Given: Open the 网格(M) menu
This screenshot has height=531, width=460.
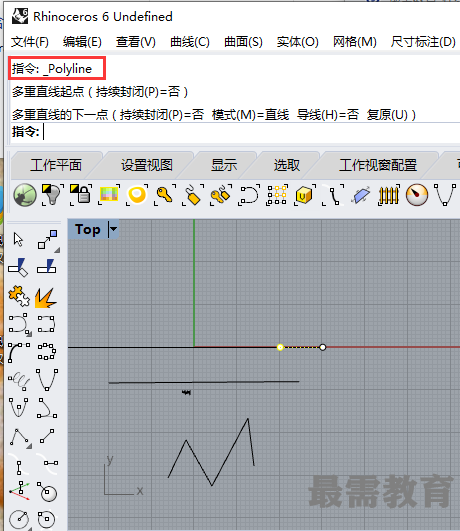Looking at the screenshot, I should coord(354,42).
